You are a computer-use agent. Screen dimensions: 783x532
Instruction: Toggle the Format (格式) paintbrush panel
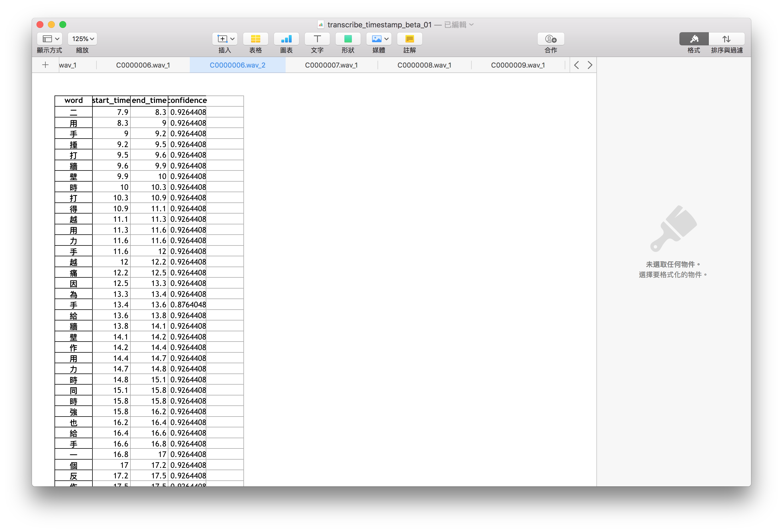coord(694,39)
